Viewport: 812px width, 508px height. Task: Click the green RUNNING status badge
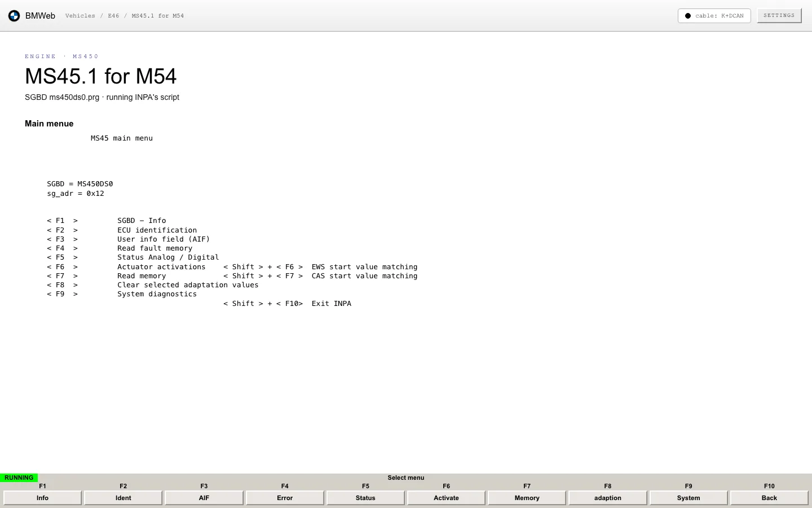click(x=19, y=478)
